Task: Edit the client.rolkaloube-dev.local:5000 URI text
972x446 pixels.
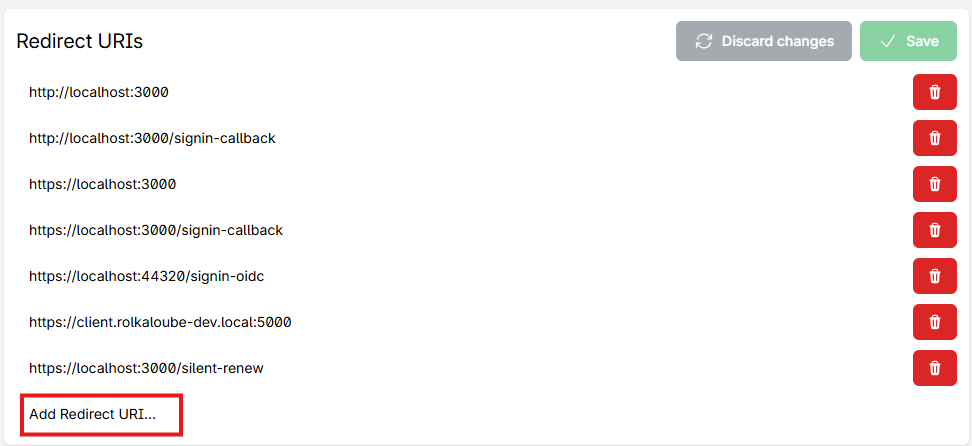Action: 160,322
